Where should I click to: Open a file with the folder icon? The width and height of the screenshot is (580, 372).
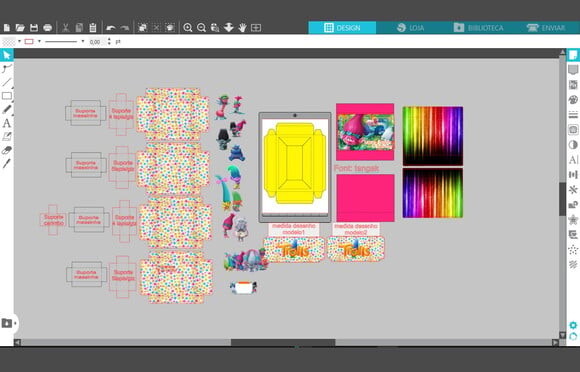click(20, 28)
